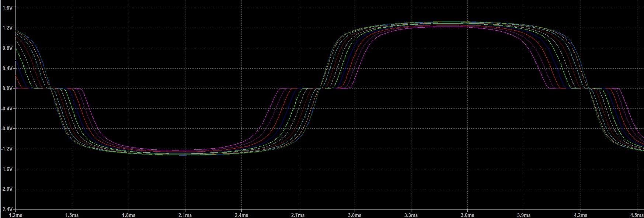The image size is (644, 218).
Task: Click the 2.1ms time axis label
Action: (185, 215)
